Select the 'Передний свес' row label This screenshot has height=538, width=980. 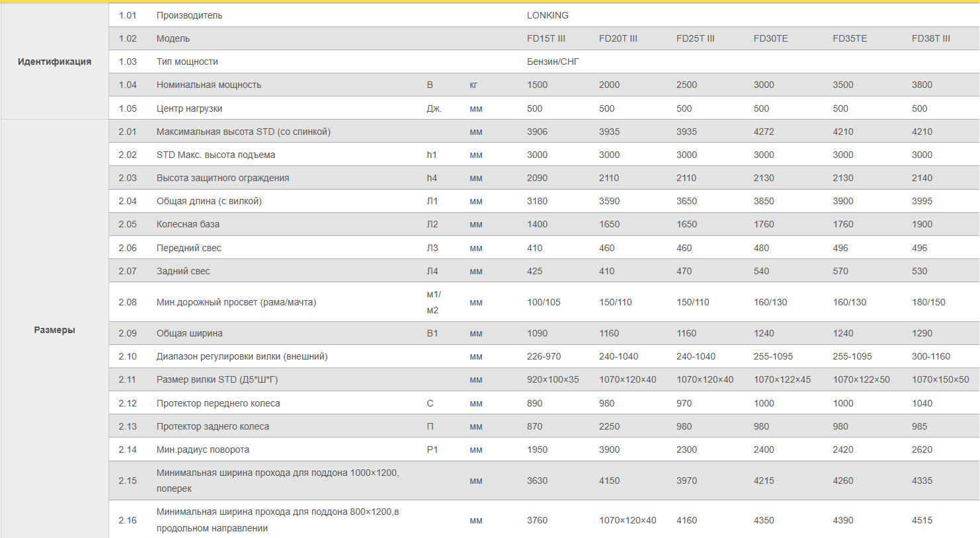[x=189, y=248]
